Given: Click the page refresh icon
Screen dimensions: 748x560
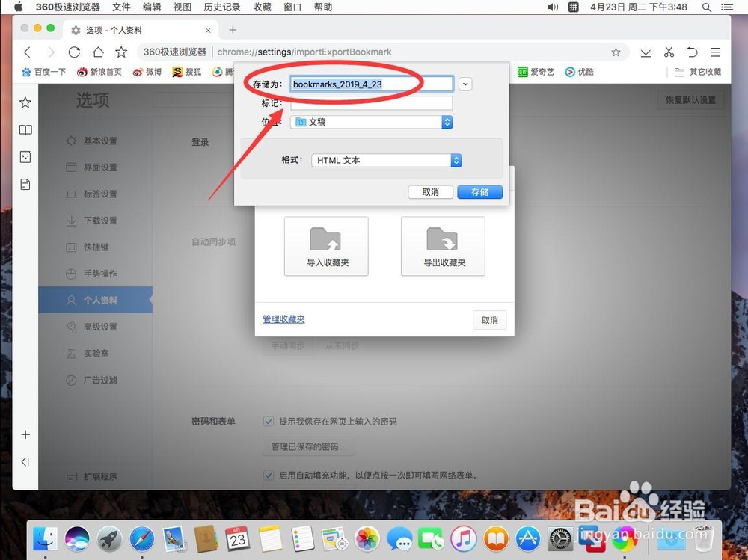Looking at the screenshot, I should tap(74, 52).
